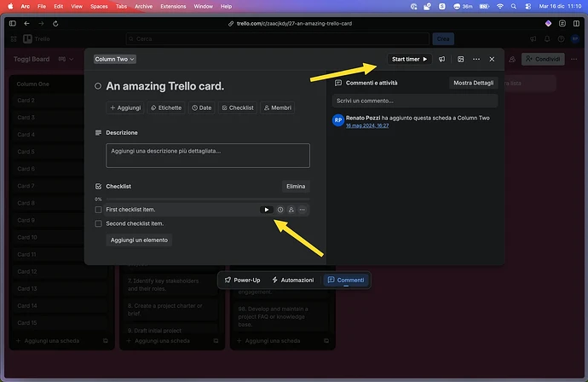Click the purple diamond extension icon
Viewport: 588px width, 382px height.
[x=548, y=24]
